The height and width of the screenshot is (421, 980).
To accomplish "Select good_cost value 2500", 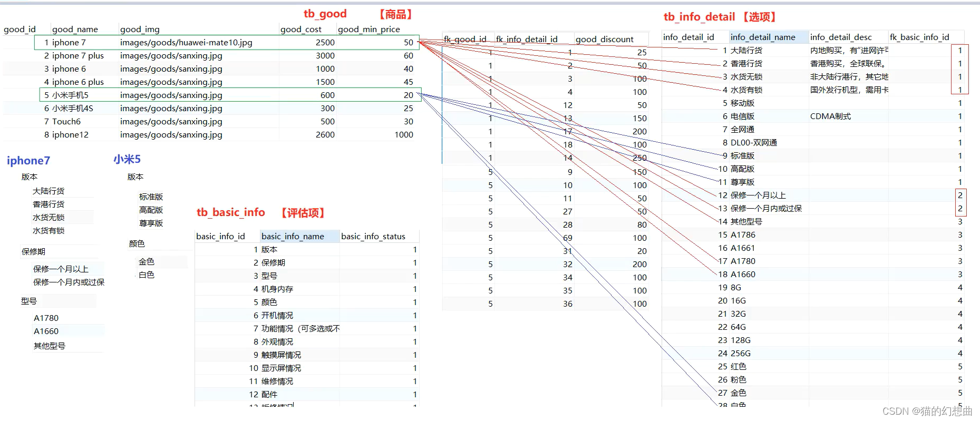I will (x=325, y=43).
